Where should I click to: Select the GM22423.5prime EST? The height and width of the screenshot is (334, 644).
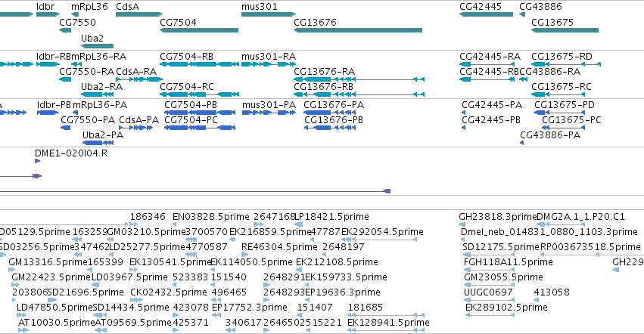click(16, 285)
